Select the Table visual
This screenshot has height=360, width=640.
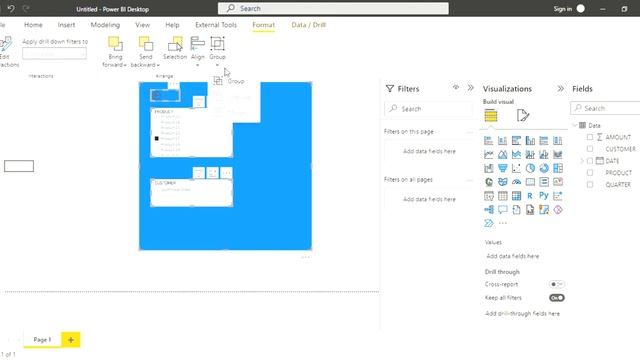[502, 196]
